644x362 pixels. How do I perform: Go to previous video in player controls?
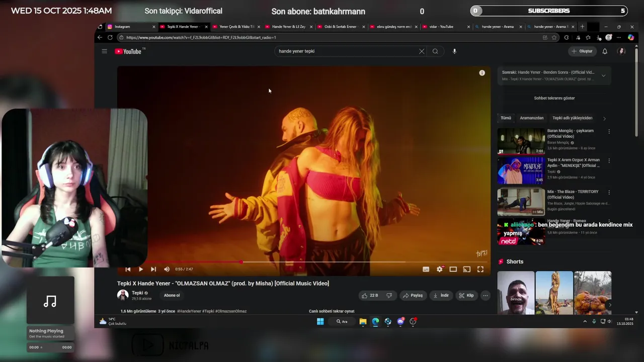[x=128, y=269]
